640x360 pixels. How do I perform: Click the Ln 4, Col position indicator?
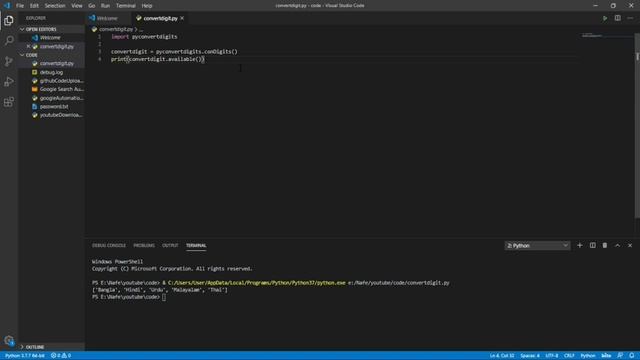click(x=502, y=356)
